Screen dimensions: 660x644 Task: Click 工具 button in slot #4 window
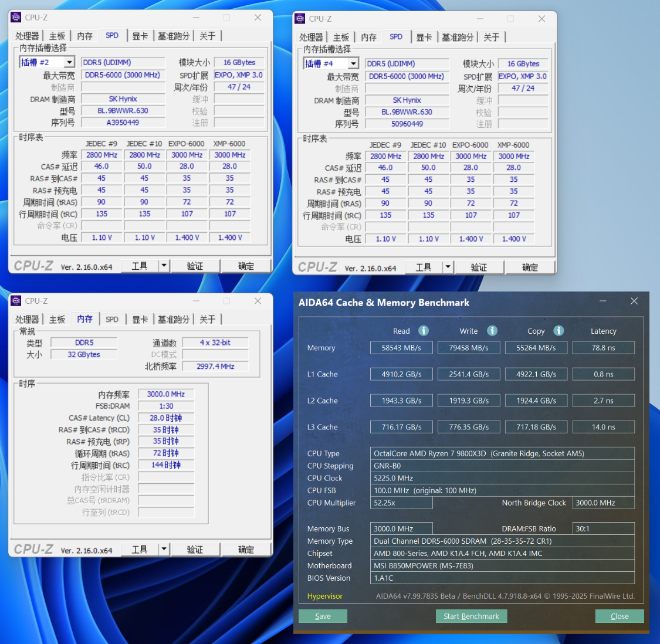424,267
